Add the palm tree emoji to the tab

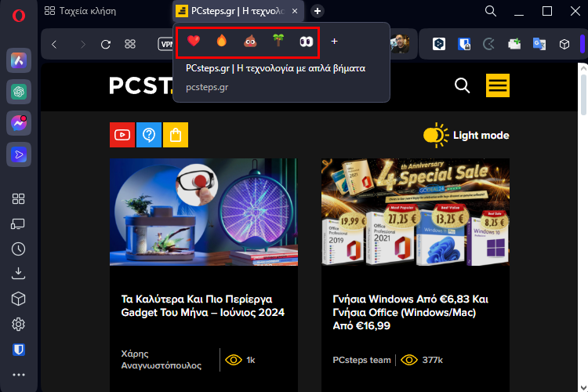coord(278,41)
